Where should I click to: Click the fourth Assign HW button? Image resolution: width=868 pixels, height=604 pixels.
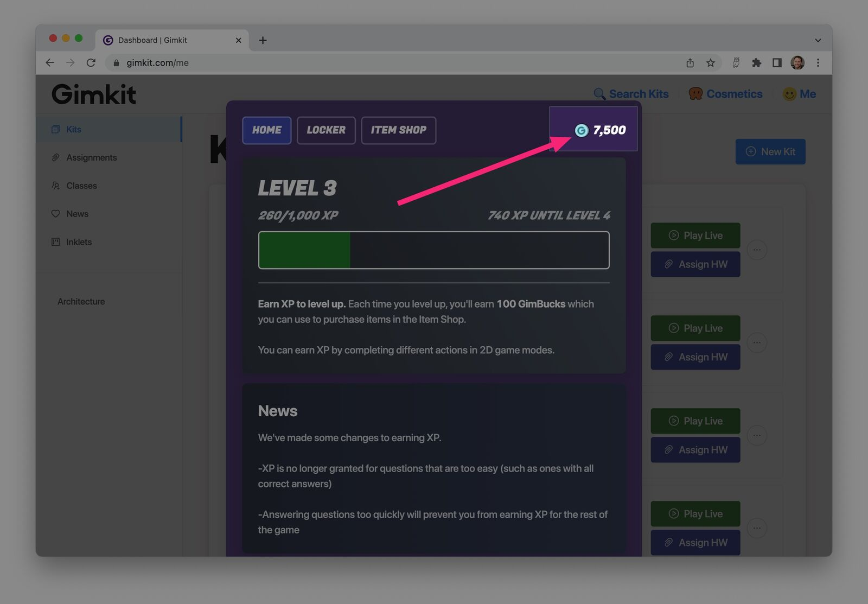[x=695, y=543]
